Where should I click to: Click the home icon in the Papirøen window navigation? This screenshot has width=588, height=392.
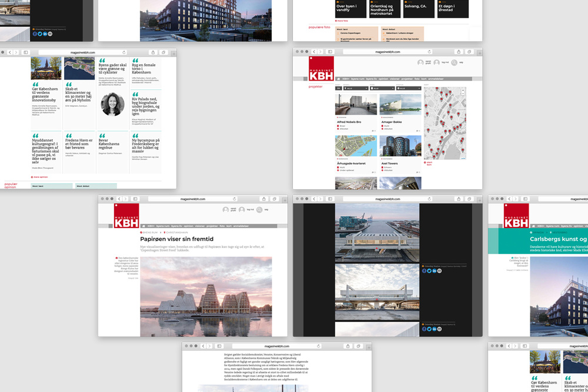(x=143, y=226)
